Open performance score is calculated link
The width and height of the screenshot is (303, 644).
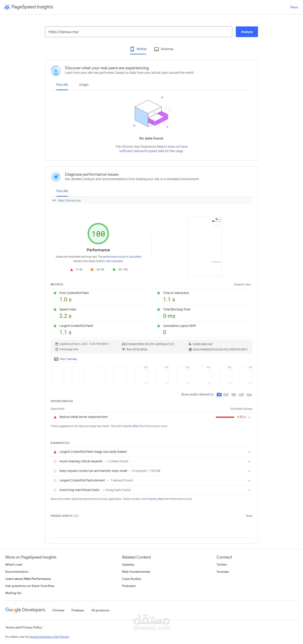122,256
